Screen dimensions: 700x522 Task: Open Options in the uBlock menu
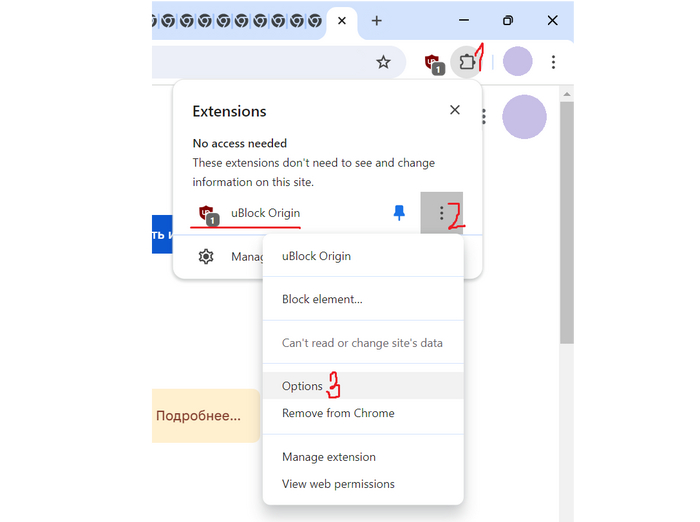[363, 386]
